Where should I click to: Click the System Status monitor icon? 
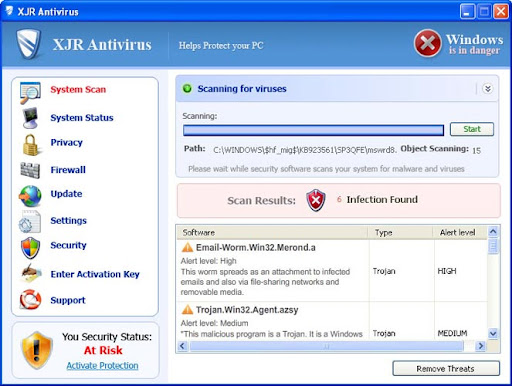tap(30, 118)
